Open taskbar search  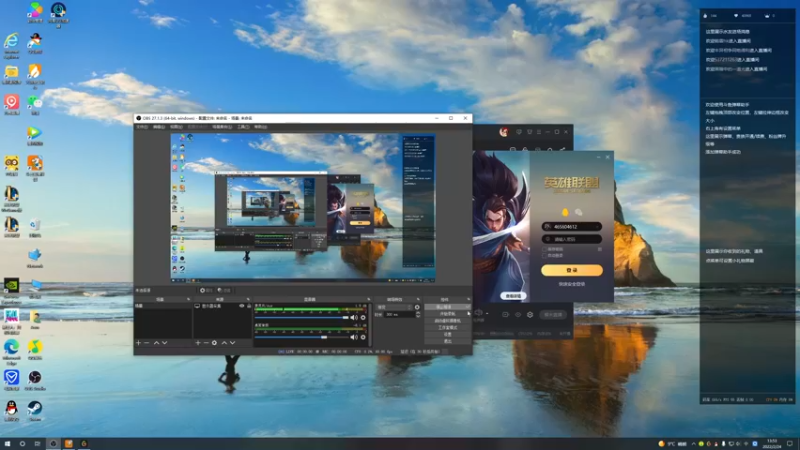[x=22, y=443]
